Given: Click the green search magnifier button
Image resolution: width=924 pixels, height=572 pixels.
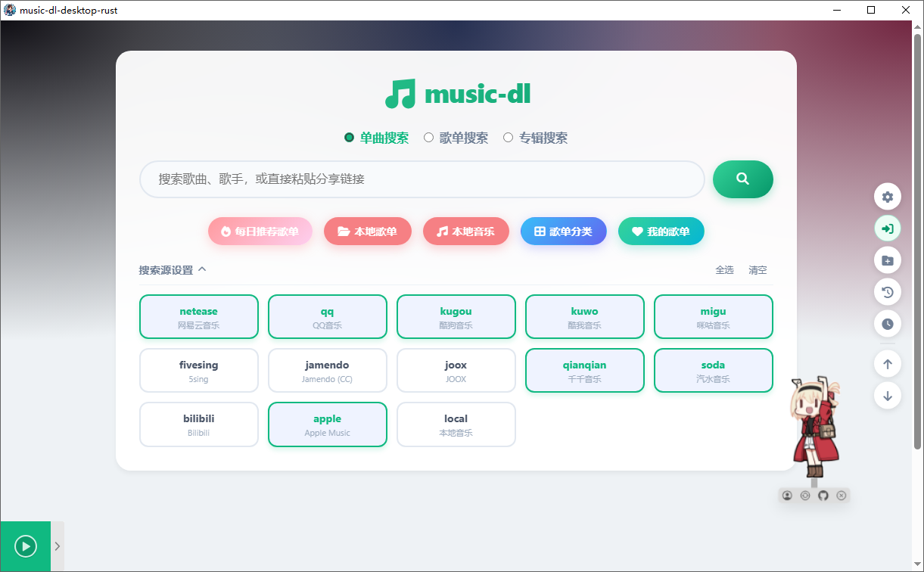Looking at the screenshot, I should pos(743,179).
